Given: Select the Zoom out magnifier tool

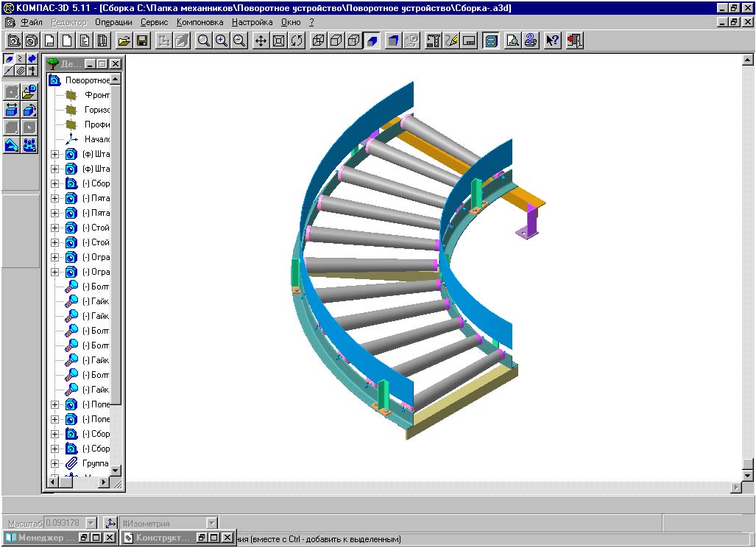Looking at the screenshot, I should [239, 41].
